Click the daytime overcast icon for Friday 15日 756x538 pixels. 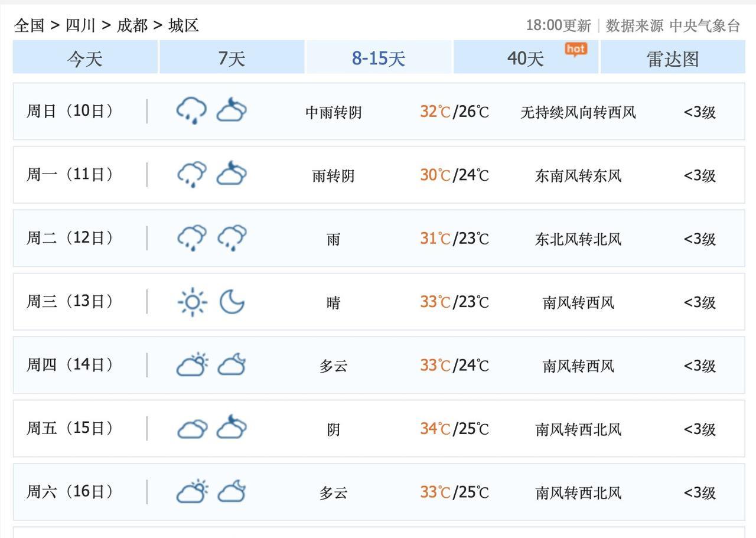(x=192, y=429)
